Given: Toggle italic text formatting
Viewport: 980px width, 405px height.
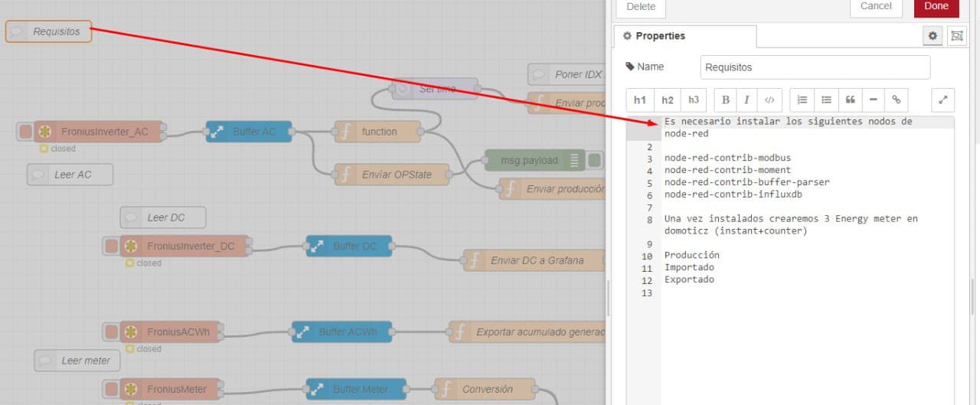Looking at the screenshot, I should [x=746, y=100].
